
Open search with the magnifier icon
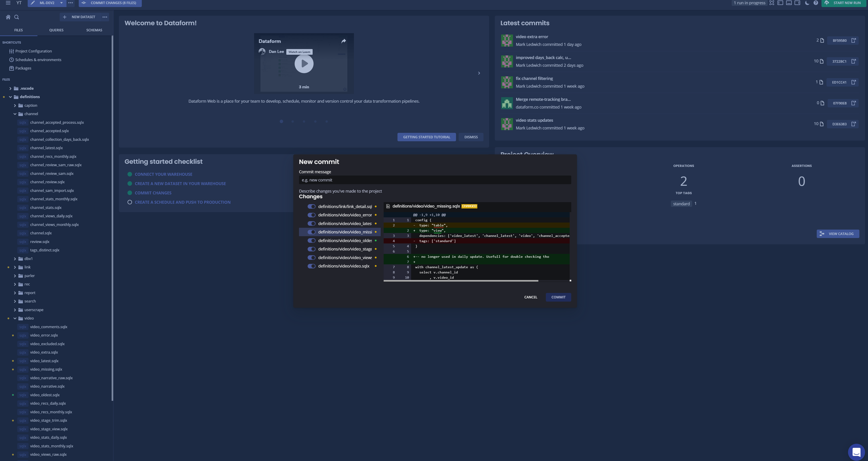17,17
